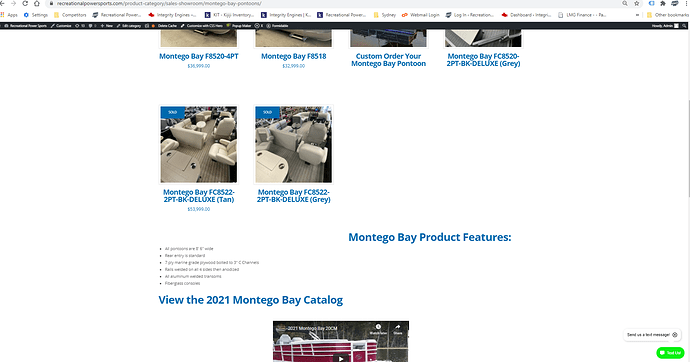This screenshot has width=690, height=362.
Task: Open Montego Bay F8518 product link
Action: [x=294, y=56]
